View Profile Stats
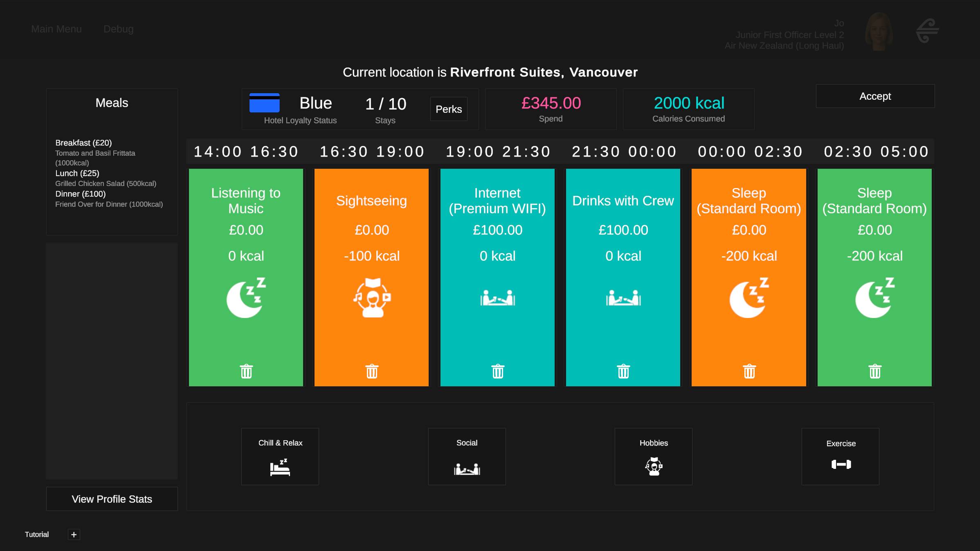This screenshot has height=551, width=980. [112, 499]
